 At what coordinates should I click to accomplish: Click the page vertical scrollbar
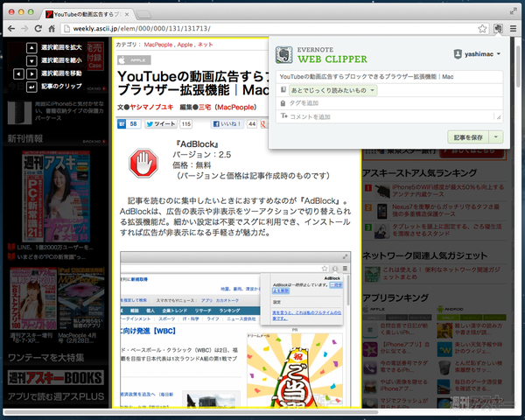(518, 66)
